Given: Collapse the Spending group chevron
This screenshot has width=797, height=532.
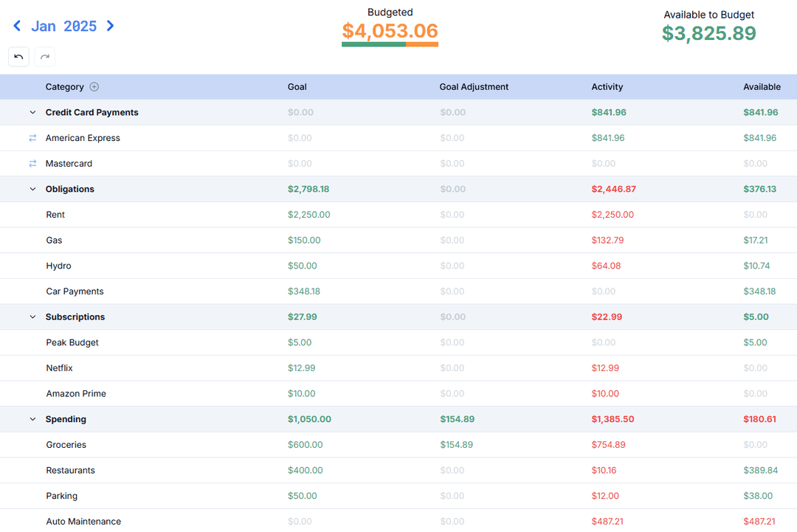Looking at the screenshot, I should click(x=32, y=419).
